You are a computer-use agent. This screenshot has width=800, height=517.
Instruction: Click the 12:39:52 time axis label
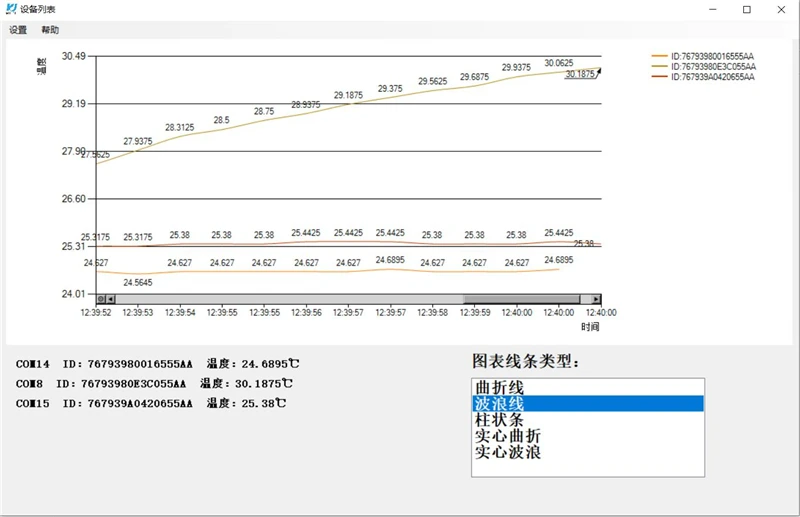(96, 312)
